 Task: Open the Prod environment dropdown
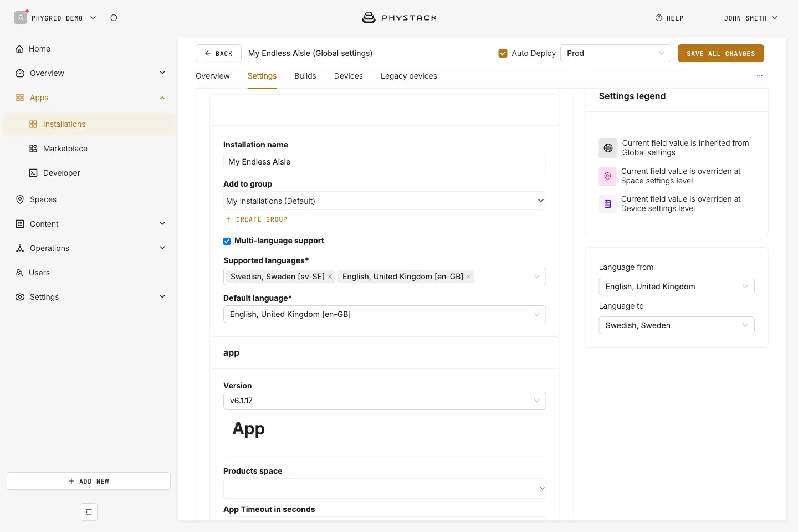[x=616, y=53]
